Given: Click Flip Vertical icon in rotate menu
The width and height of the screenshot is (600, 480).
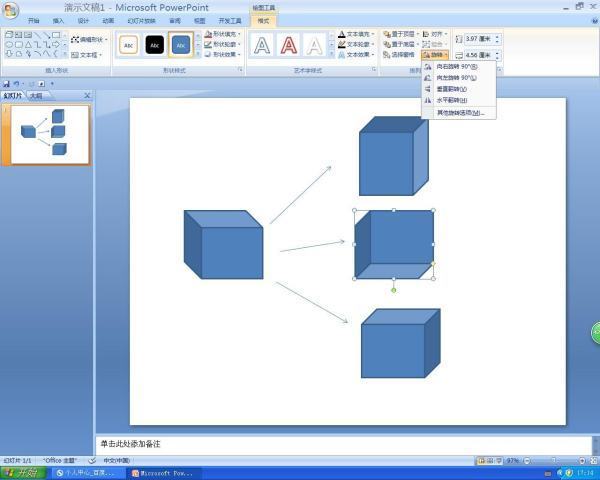Looking at the screenshot, I should point(428,89).
